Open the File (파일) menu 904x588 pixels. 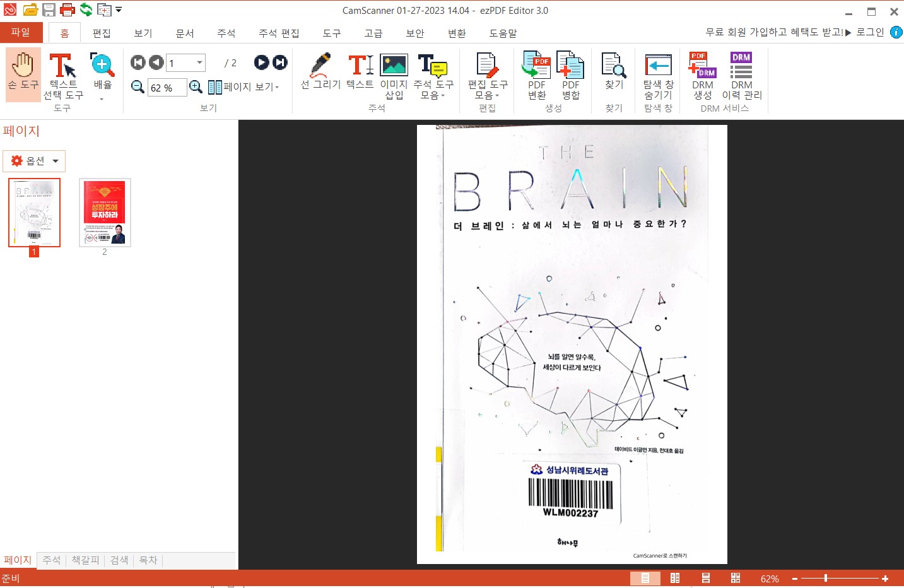pos(21,32)
